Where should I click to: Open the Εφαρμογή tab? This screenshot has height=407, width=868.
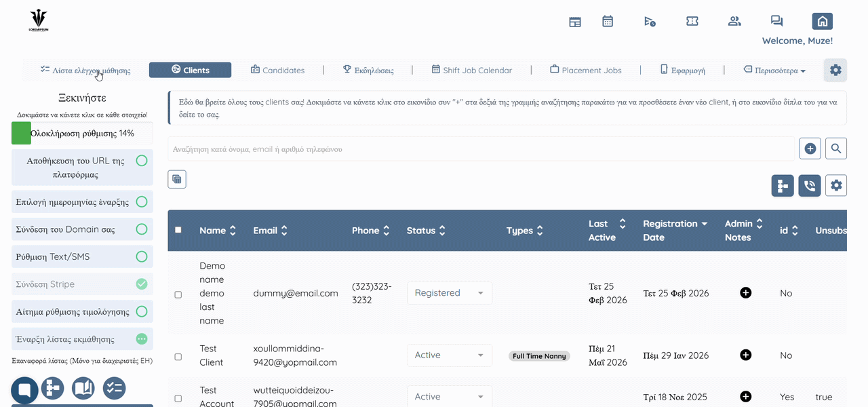(x=683, y=70)
